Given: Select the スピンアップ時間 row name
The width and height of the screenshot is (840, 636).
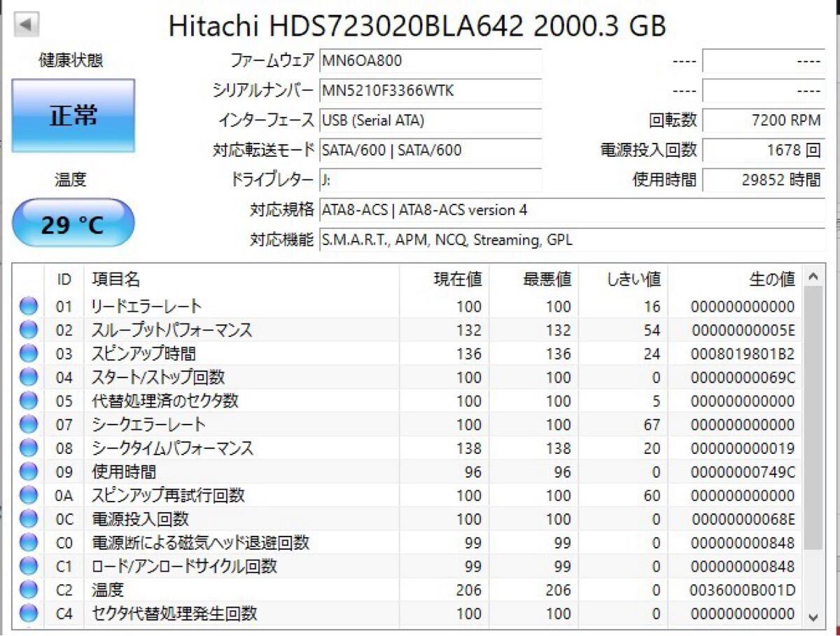Looking at the screenshot, I should 144,354.
